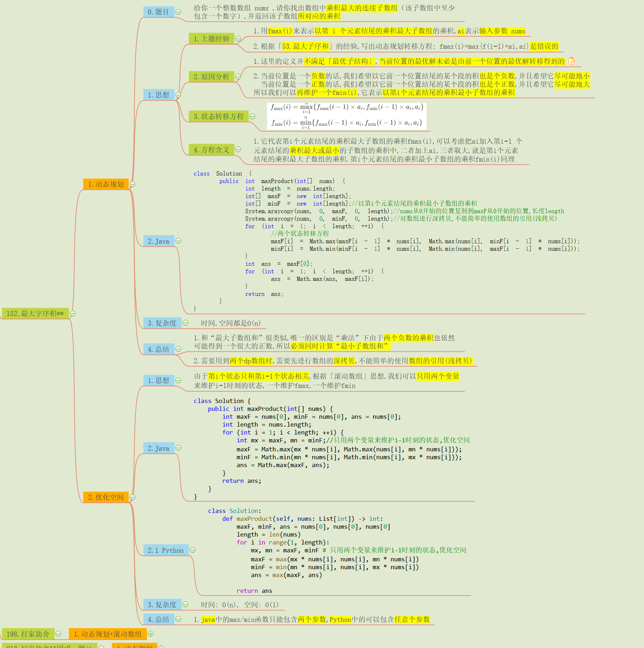644x648 pixels.
Task: Select the green 2.原因分析 topic
Action: [x=212, y=77]
